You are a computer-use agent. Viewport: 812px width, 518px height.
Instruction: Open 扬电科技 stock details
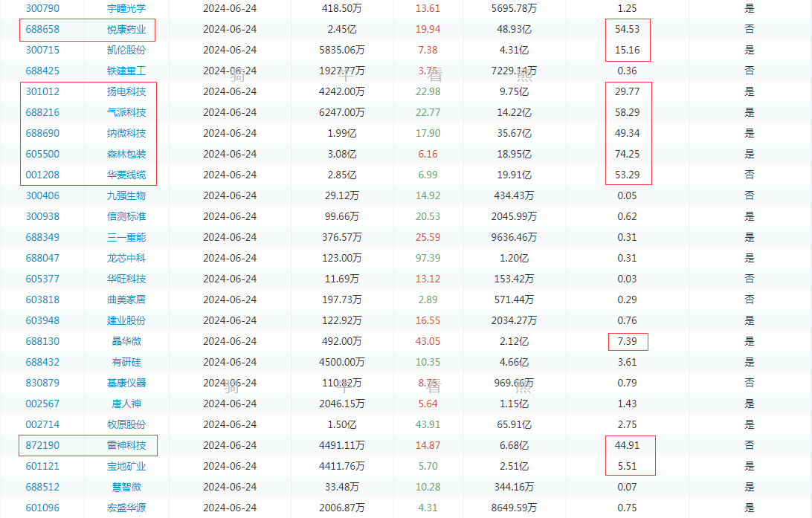pos(126,92)
